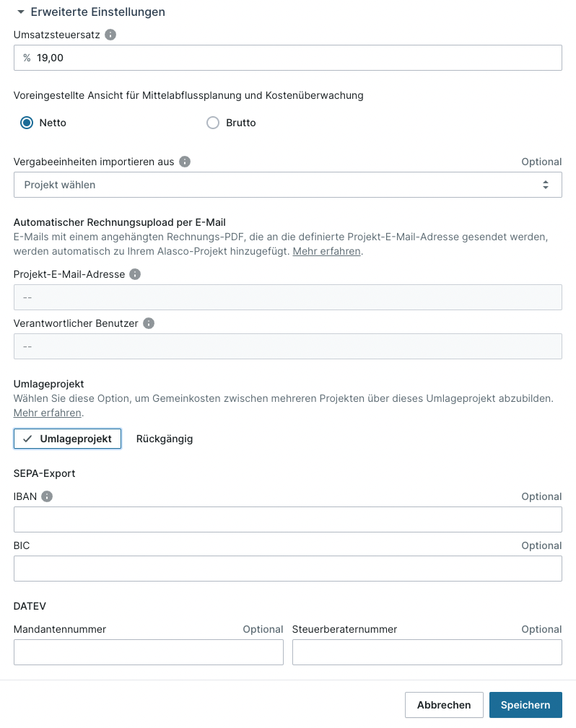Screen dimensions: 576x728
Task: Click info icon beside Vergabeeinheiten importieren aus
Action: [185, 162]
